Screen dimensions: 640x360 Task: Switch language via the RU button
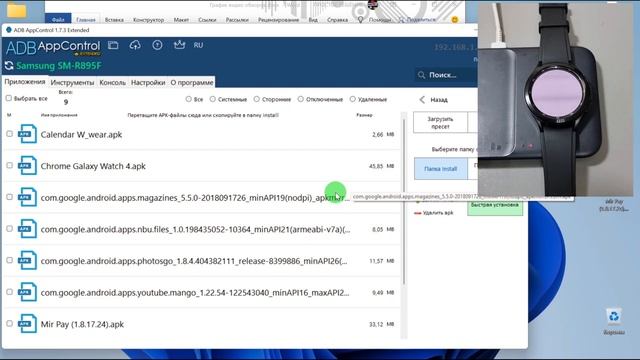click(x=198, y=45)
